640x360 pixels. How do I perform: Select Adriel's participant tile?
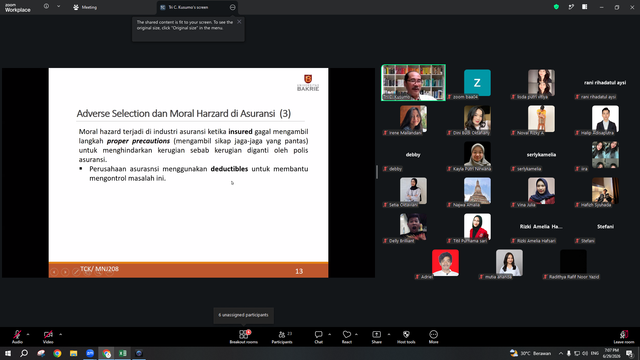445,263
